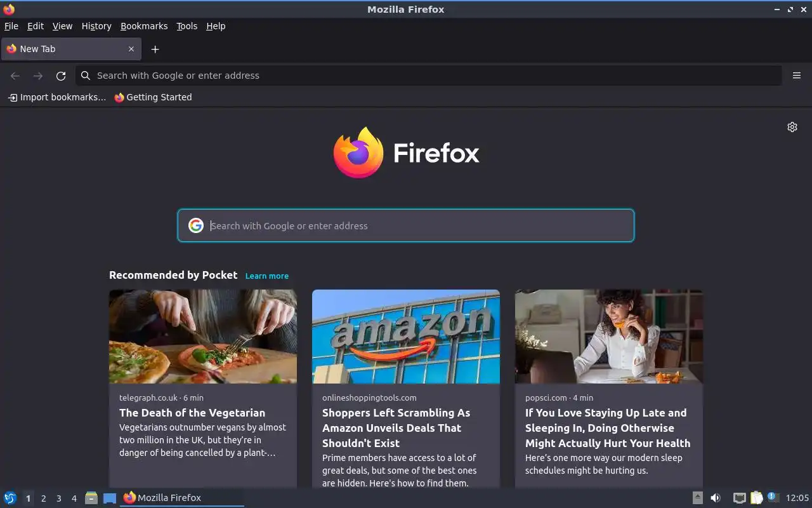The width and height of the screenshot is (812, 508).
Task: Open the volume speaker tray icon
Action: point(716,498)
